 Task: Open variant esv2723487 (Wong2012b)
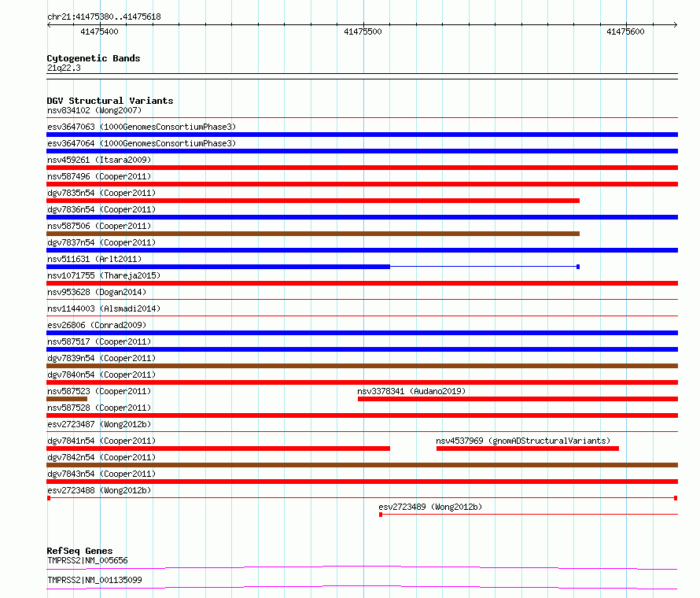[x=99, y=424]
